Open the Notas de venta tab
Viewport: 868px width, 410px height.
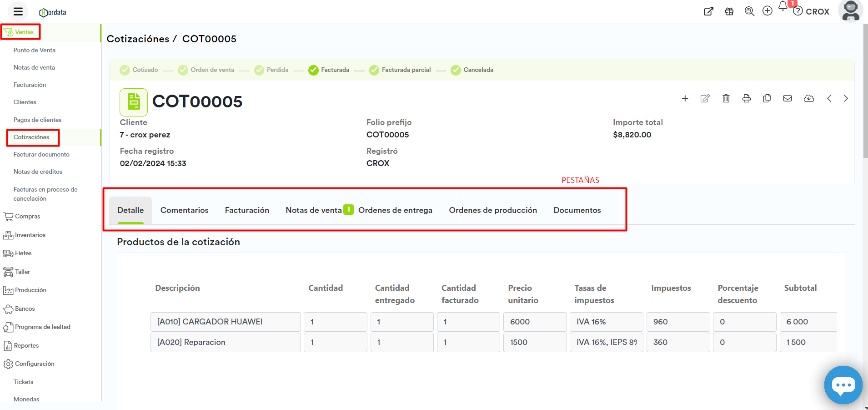pyautogui.click(x=314, y=210)
